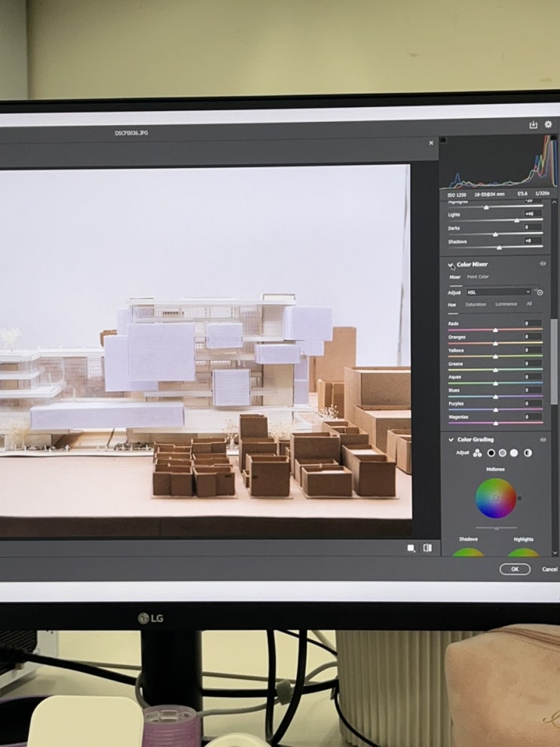Screen dimensions: 560x747
Task: Open Camera Raw preferences gear icon
Action: [x=549, y=124]
